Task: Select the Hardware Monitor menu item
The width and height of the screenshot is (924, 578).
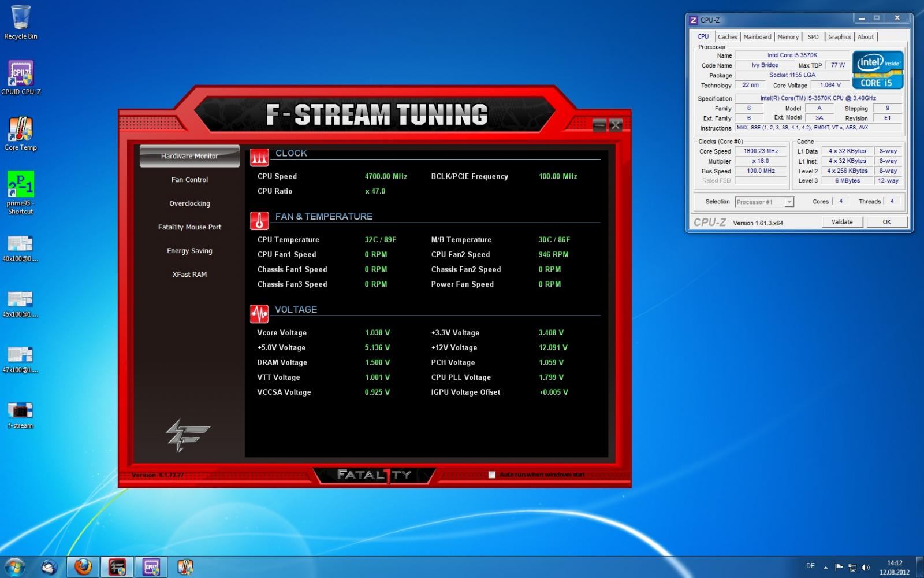Action: point(189,156)
